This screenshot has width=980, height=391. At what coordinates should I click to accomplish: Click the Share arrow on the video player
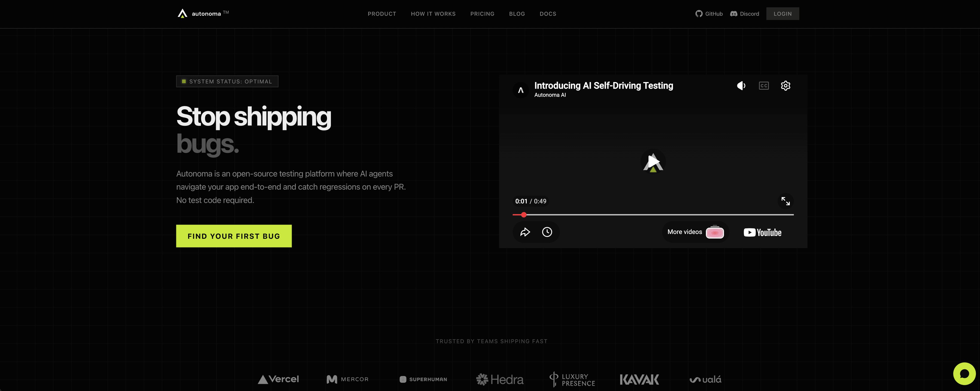525,232
